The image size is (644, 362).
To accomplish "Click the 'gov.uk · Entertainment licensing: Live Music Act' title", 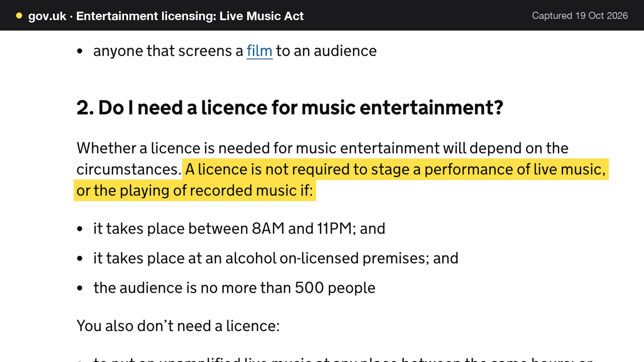I will tap(166, 16).
